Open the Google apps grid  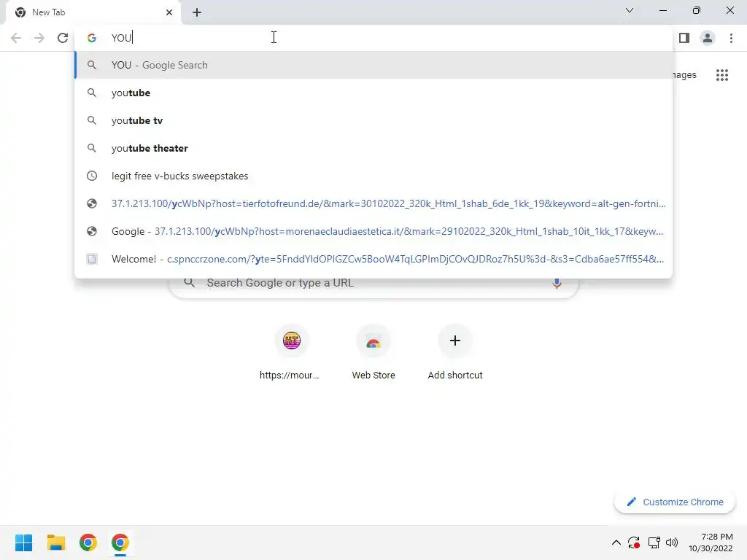[x=721, y=75]
